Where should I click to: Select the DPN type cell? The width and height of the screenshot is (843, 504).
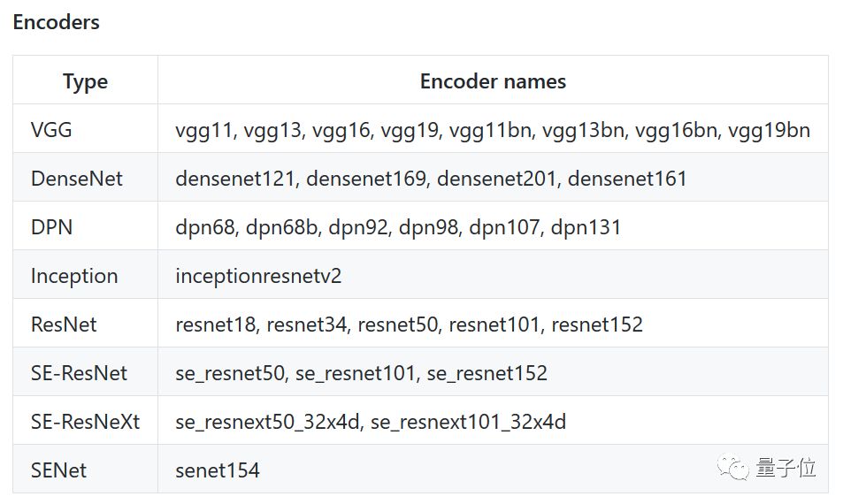pos(51,227)
